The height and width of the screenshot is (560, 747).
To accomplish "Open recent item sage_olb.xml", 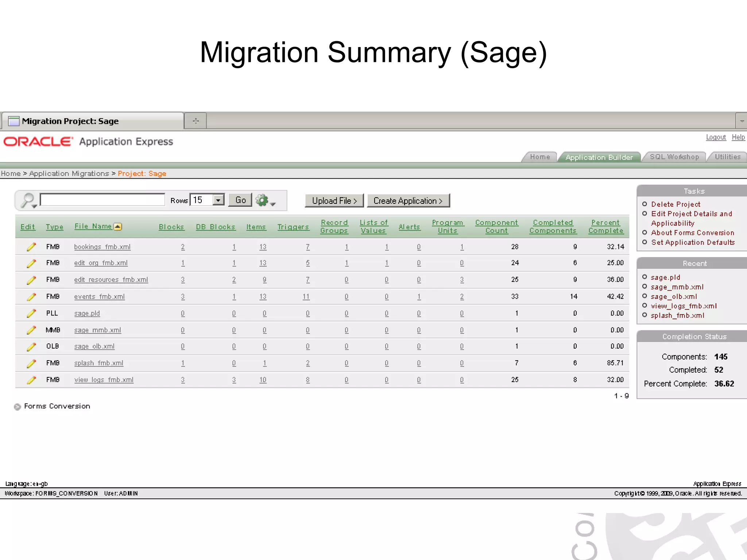I will coord(674,296).
